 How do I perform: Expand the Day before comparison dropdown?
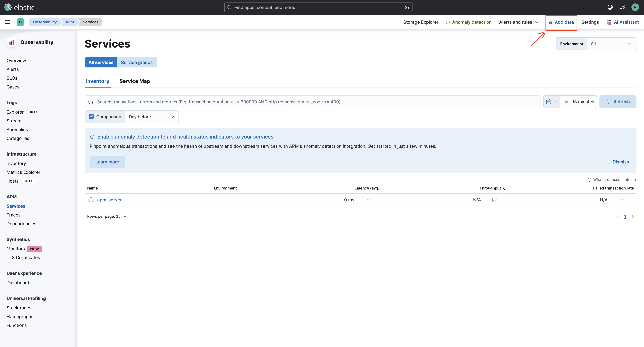click(152, 117)
